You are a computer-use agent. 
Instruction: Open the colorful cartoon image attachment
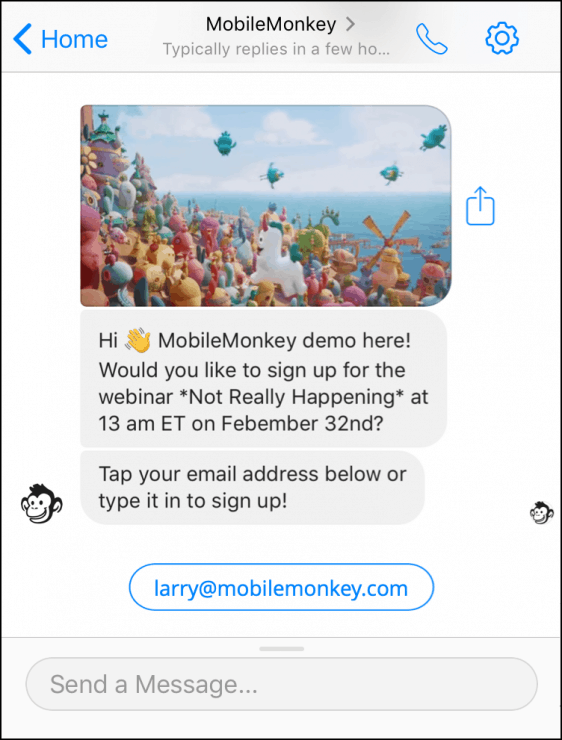pyautogui.click(x=266, y=206)
